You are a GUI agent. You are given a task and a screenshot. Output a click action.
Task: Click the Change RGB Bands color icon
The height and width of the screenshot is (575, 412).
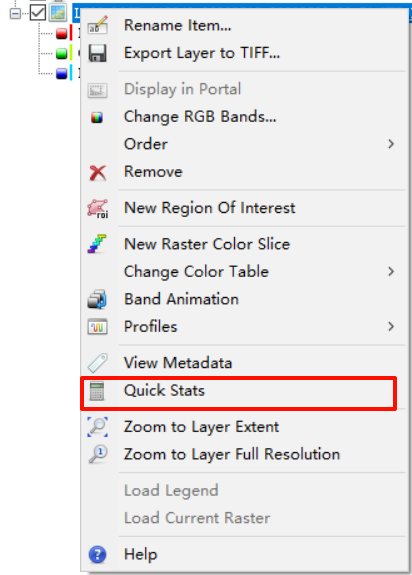97,117
